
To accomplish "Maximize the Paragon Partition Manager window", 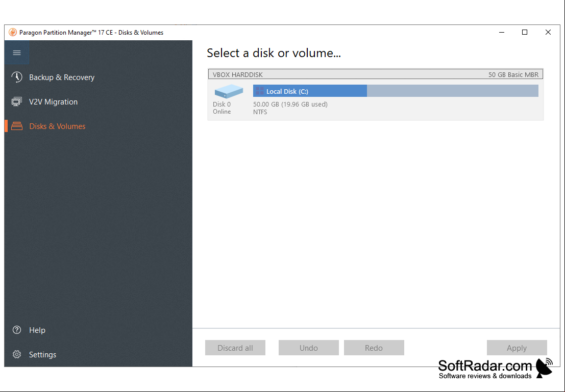I will 525,33.
